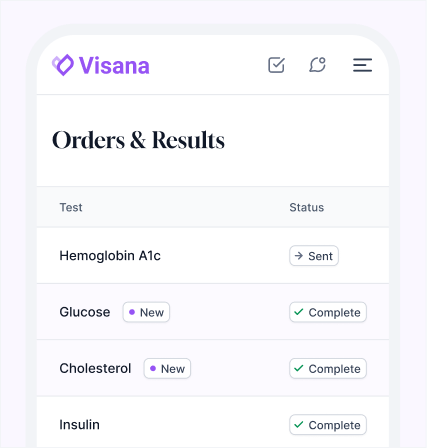Open the Insulin test result
Image resolution: width=427 pixels, height=448 pixels.
213,422
